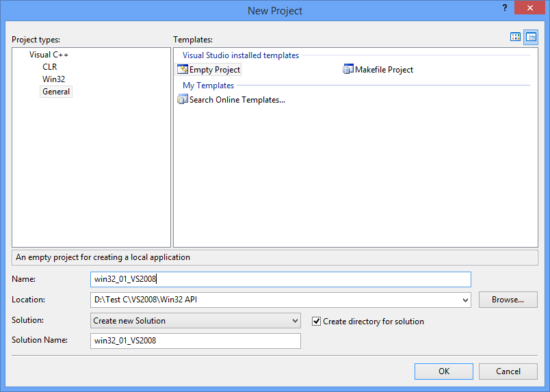
Task: Select General project type
Action: tap(56, 92)
